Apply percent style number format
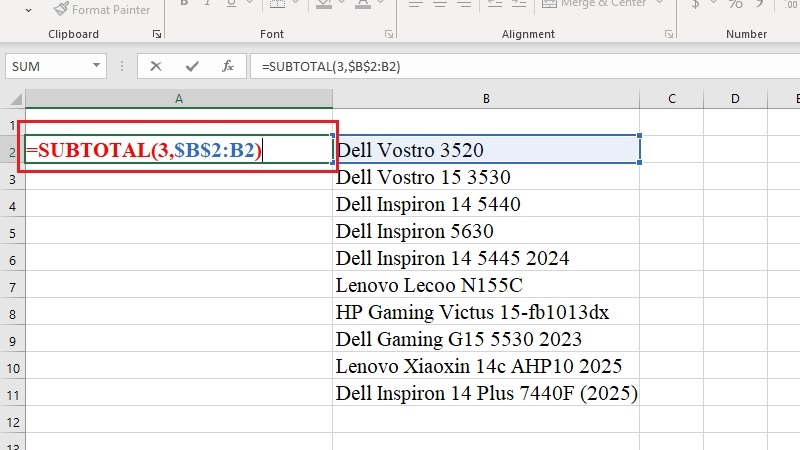The image size is (800, 450). (x=735, y=4)
